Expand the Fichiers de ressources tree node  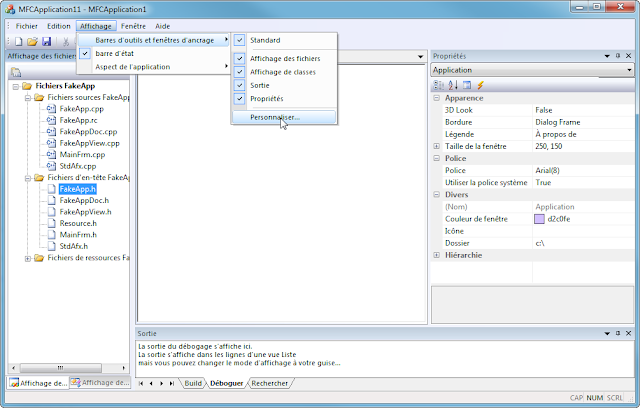point(27,258)
